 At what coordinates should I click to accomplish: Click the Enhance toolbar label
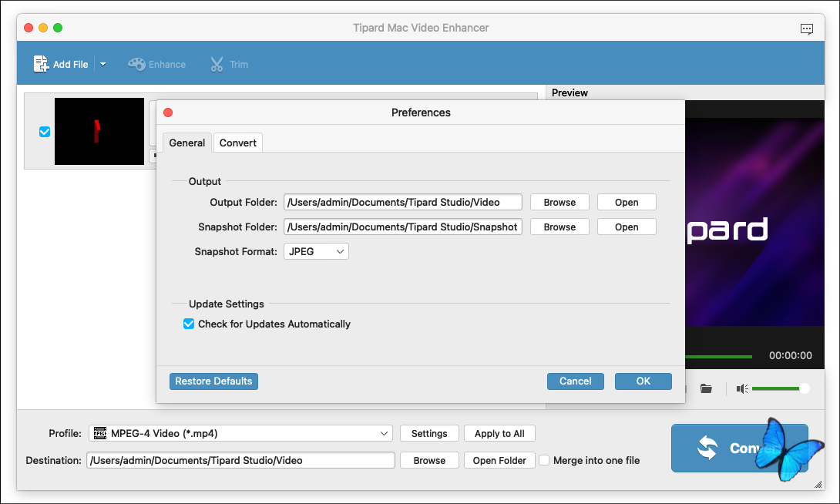pos(167,64)
